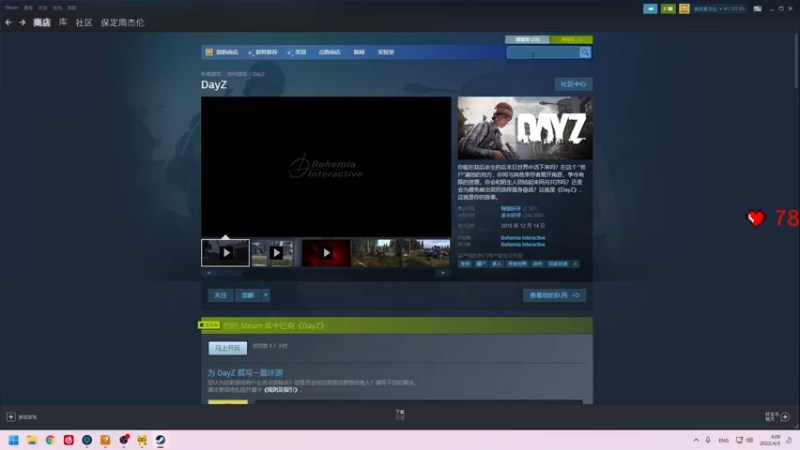The image size is (800, 450).
Task: Click the 僵尸 zombie tag
Action: coord(481,264)
